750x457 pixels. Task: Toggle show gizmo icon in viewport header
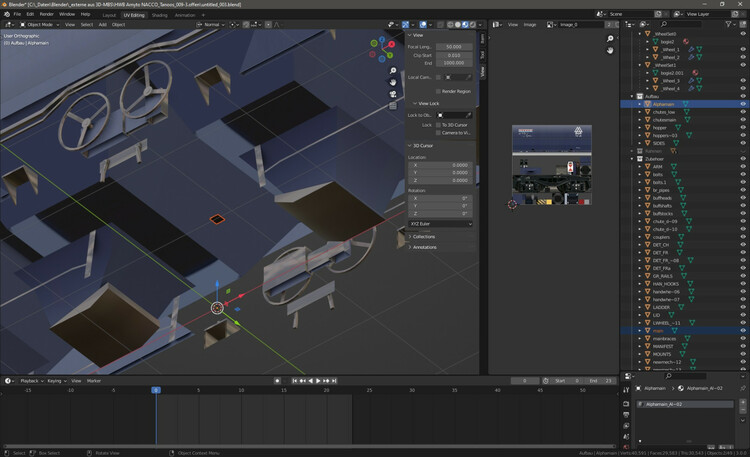[x=406, y=24]
